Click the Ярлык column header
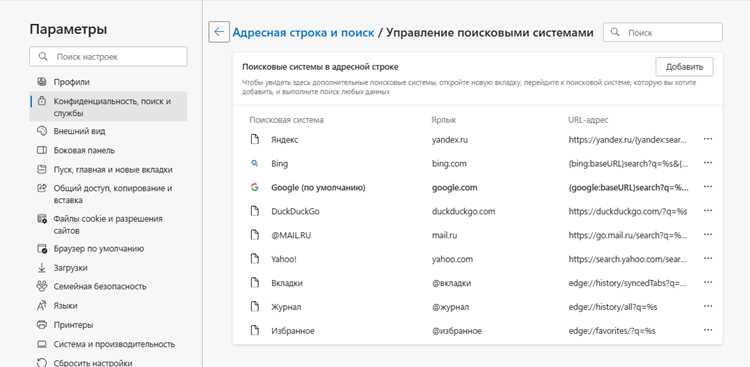 click(443, 120)
